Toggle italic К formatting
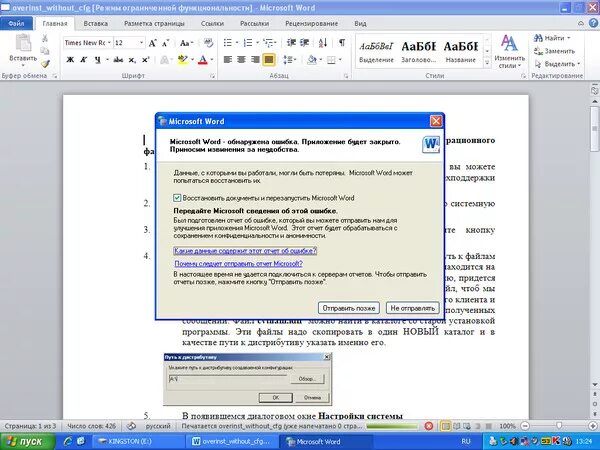 coord(84,60)
